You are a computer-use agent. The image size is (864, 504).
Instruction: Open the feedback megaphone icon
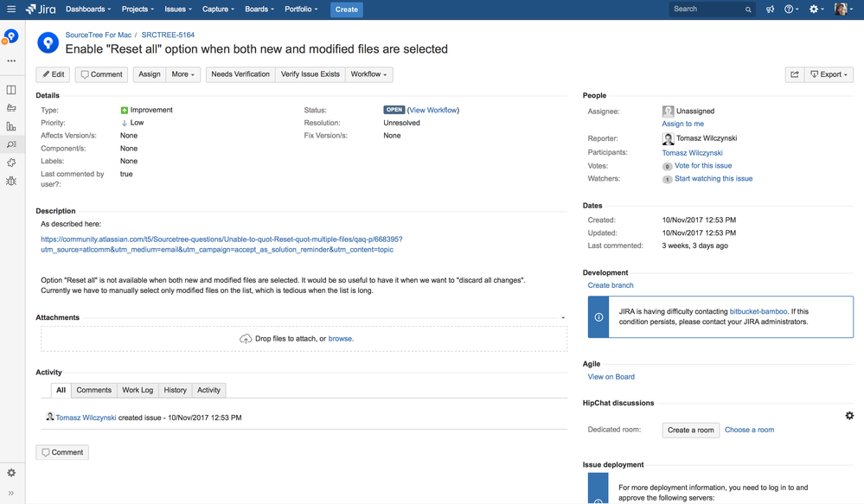click(770, 10)
